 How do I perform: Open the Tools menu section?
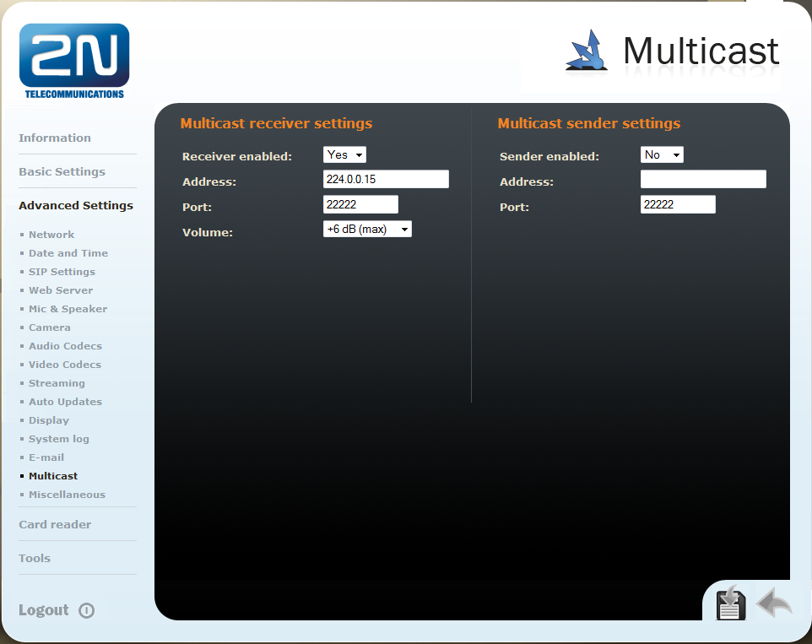pyautogui.click(x=35, y=558)
